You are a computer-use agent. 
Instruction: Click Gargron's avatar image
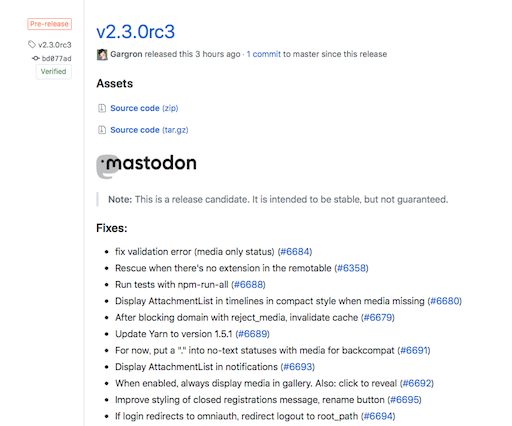point(102,54)
